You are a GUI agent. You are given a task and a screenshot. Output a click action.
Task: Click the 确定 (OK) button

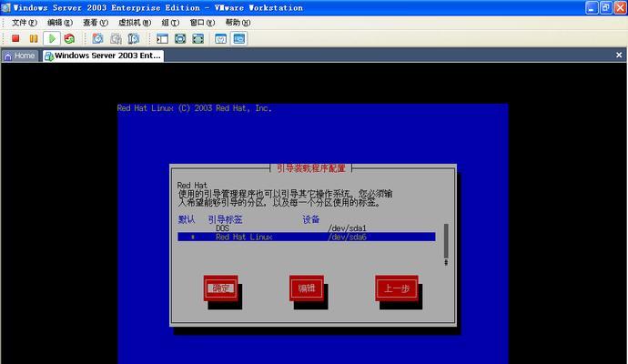(x=220, y=288)
